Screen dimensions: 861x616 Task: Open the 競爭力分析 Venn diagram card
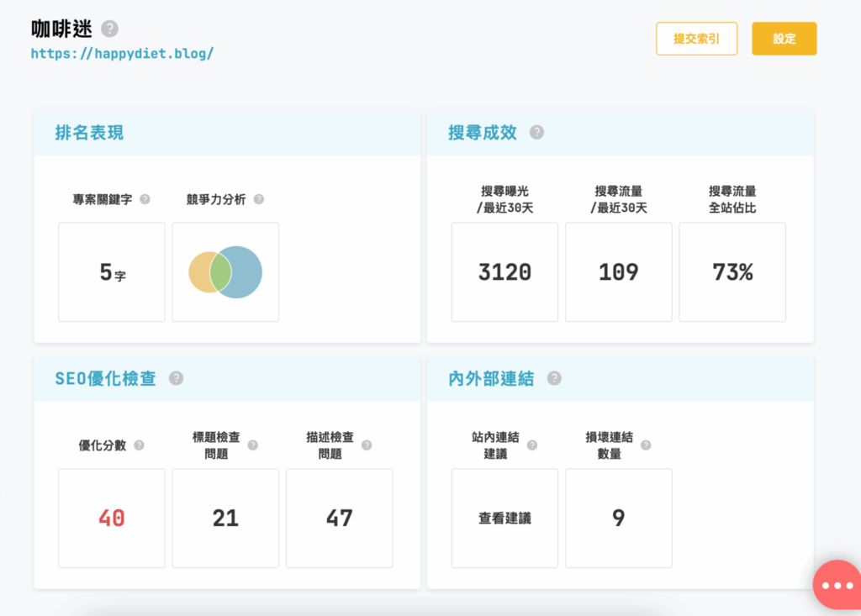pos(225,272)
